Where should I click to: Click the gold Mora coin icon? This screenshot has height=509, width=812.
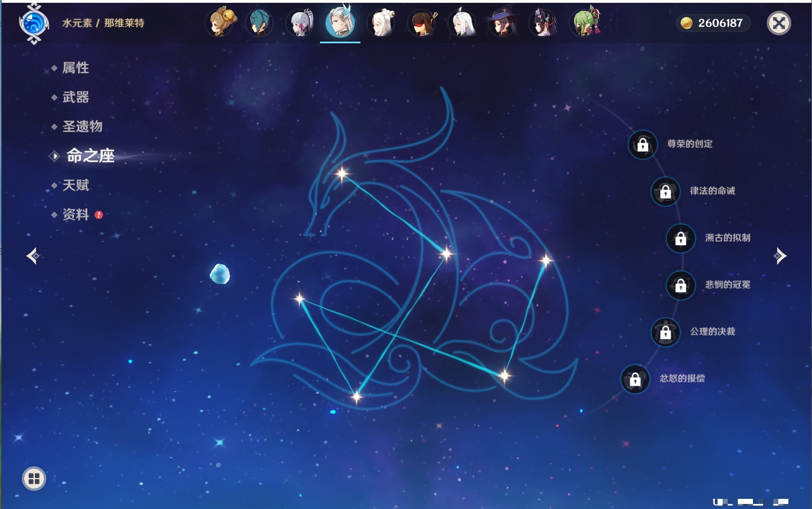pos(686,23)
